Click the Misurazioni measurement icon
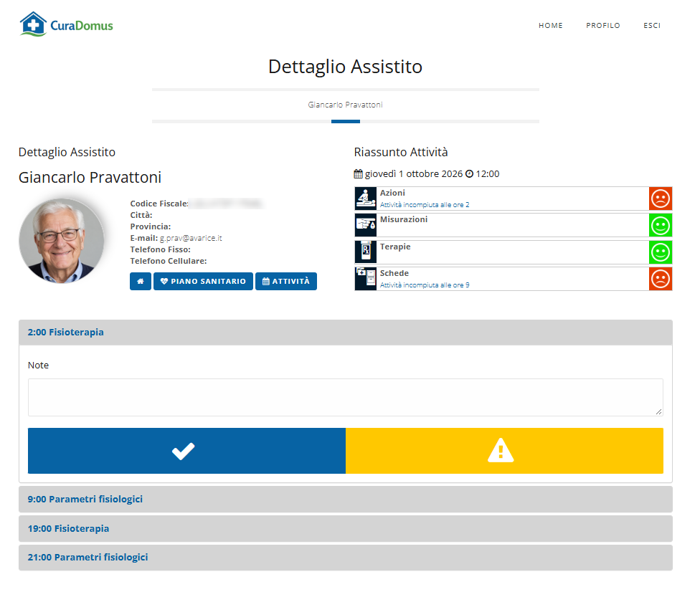This screenshot has height=592, width=700. (366, 225)
